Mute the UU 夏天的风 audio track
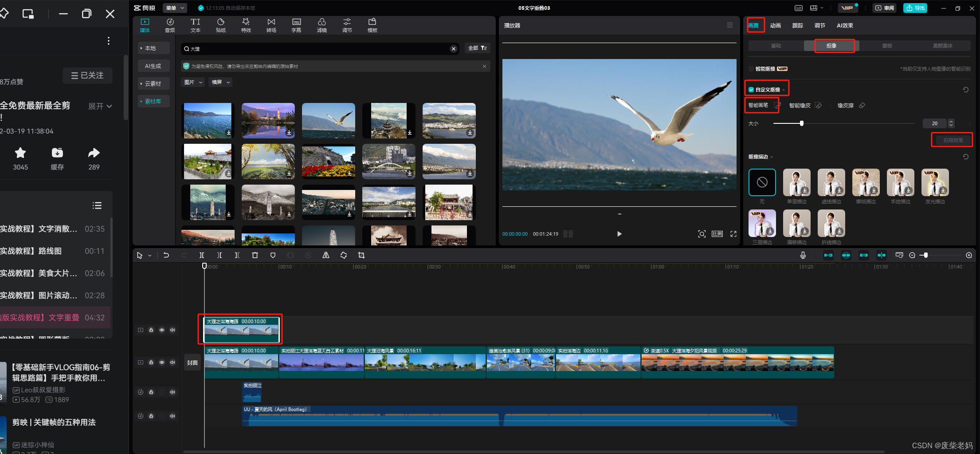Image resolution: width=980 pixels, height=454 pixels. tap(172, 416)
